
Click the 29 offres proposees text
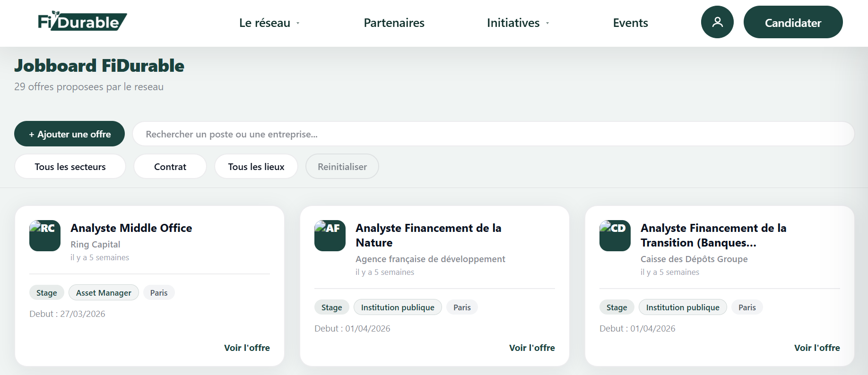89,87
